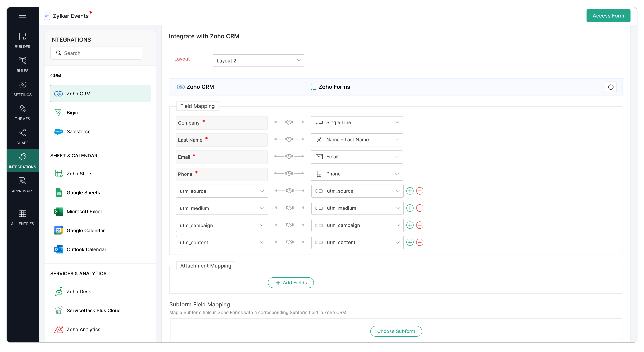
Task: Remove the utm_source field mapping row
Action: point(420,191)
